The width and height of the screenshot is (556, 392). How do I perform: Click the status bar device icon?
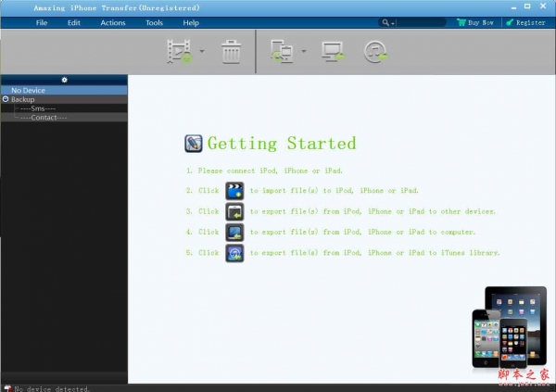(7, 389)
